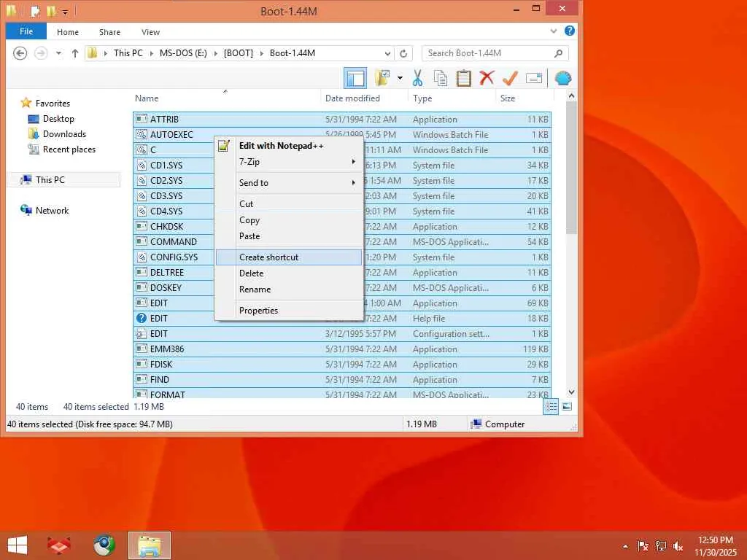Open Classic Shell settings shell icon

click(x=563, y=78)
